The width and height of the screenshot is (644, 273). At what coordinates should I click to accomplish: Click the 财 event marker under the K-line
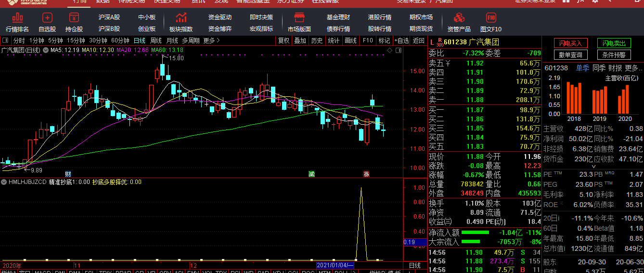68,174
